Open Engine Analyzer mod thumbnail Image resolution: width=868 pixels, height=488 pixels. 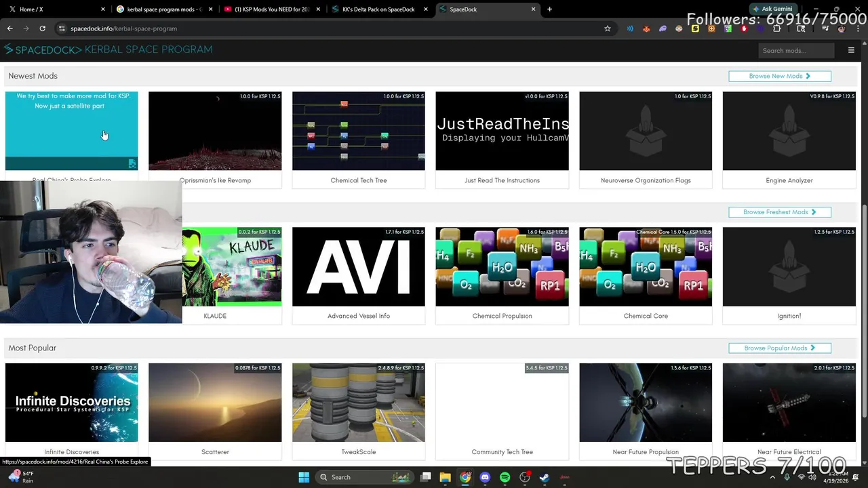[x=789, y=131]
